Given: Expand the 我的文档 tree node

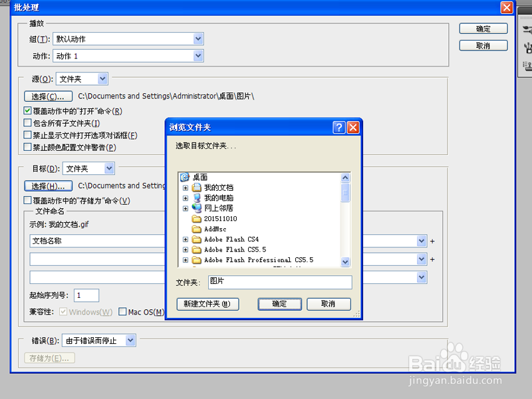Looking at the screenshot, I should (x=186, y=188).
